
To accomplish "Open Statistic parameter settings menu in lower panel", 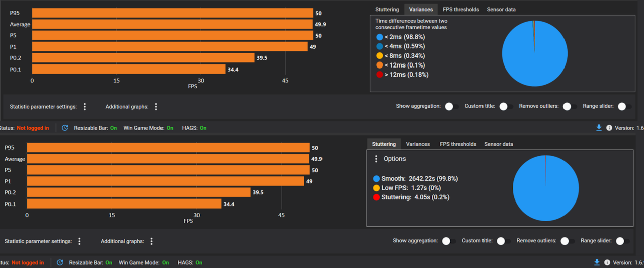I will pyautogui.click(x=79, y=241).
